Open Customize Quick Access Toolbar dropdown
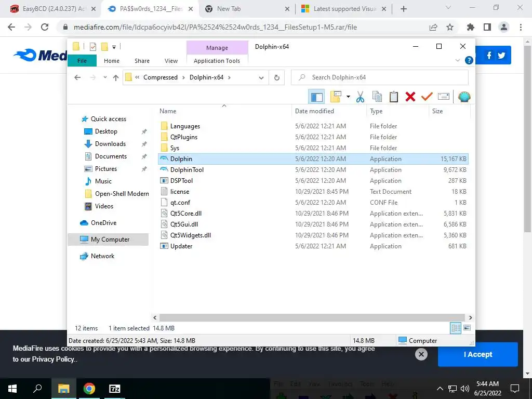Viewport: 532px width, 399px height. pyautogui.click(x=114, y=47)
